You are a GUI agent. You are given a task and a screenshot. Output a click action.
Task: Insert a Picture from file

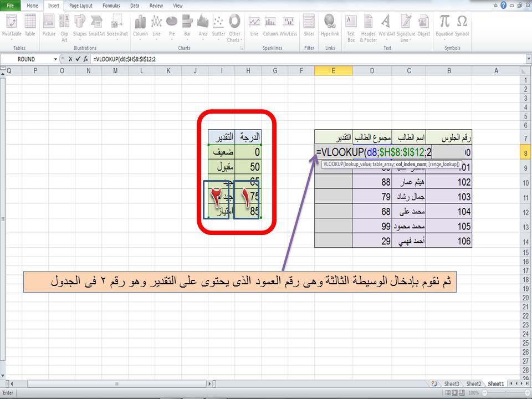(49, 25)
